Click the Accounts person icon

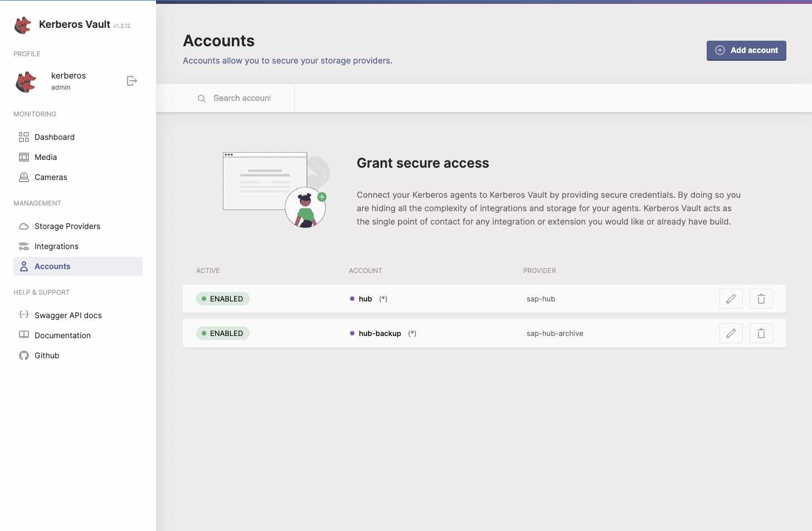coord(23,266)
